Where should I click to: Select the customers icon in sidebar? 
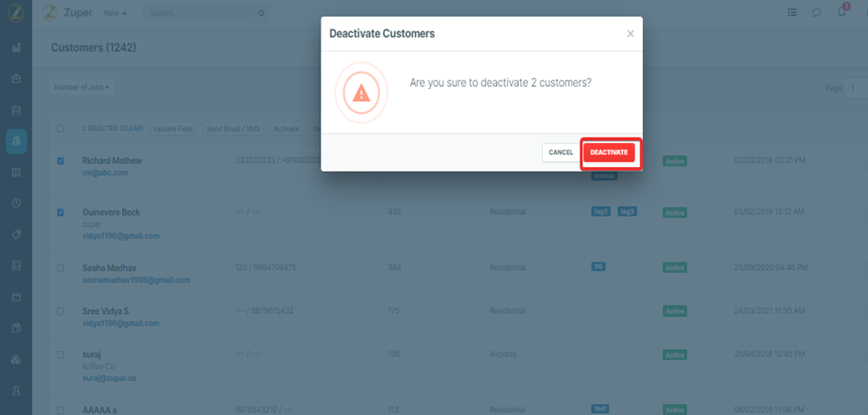pyautogui.click(x=16, y=141)
